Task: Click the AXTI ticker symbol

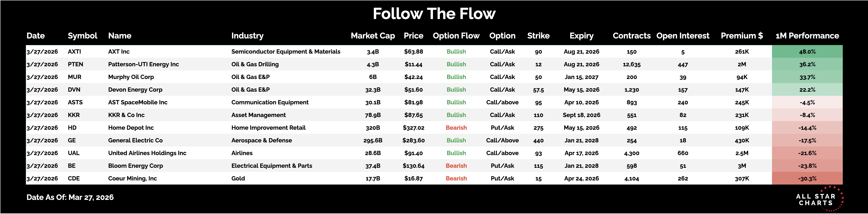Action: pyautogui.click(x=75, y=52)
